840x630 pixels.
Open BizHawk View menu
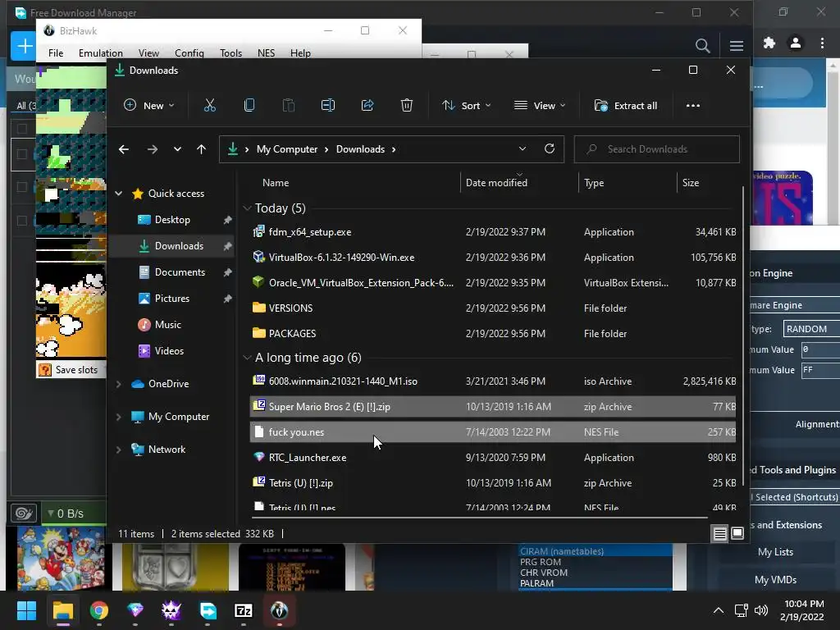[x=148, y=53]
